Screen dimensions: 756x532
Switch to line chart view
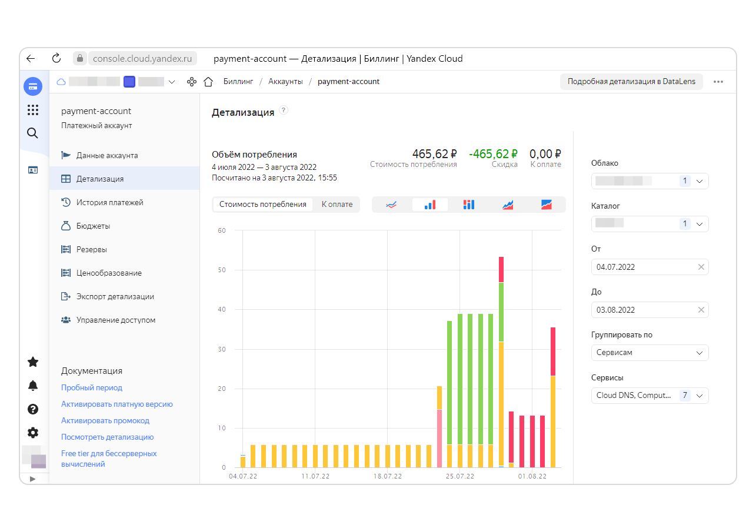click(x=391, y=205)
